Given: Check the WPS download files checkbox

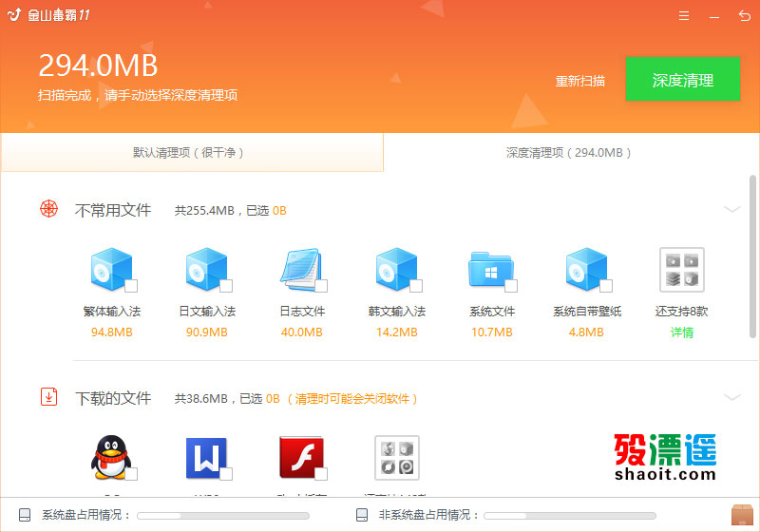Looking at the screenshot, I should click(x=226, y=474).
